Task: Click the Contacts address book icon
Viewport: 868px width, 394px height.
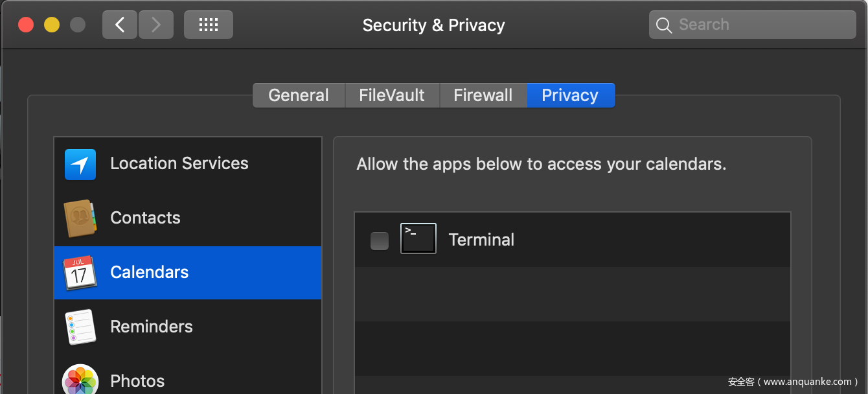Action: pos(80,218)
